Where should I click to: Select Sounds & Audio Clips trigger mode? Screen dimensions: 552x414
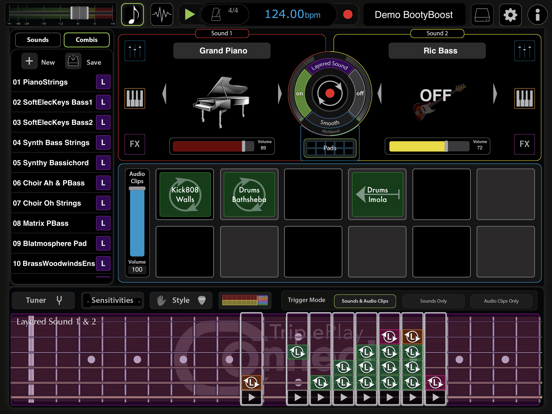(365, 301)
